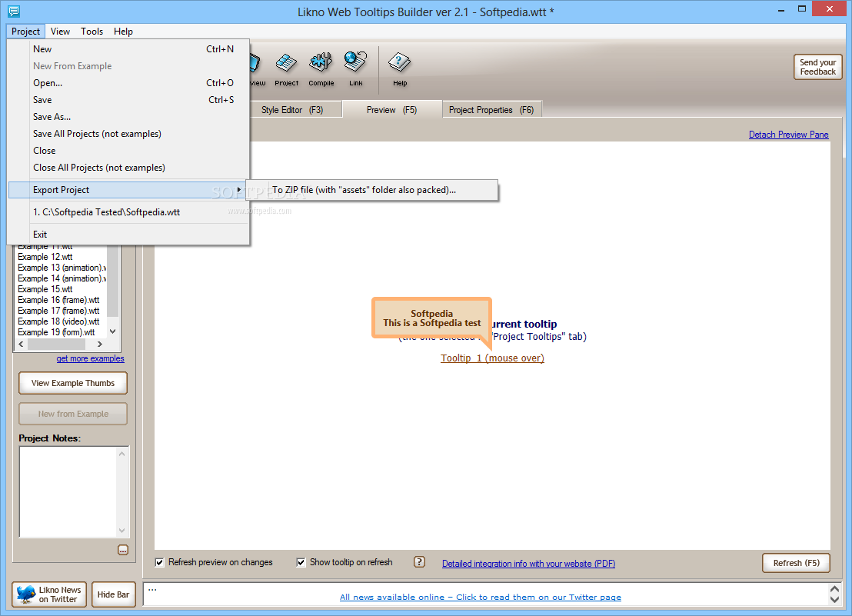
Task: Click View Example Thumbs button
Action: coord(73,383)
